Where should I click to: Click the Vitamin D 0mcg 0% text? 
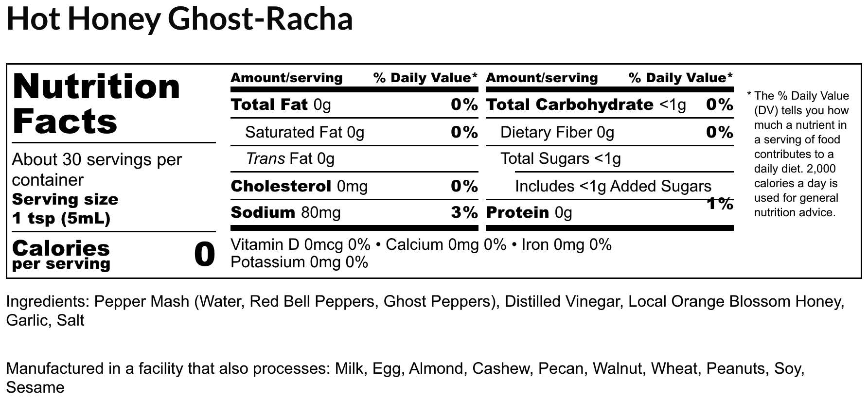(300, 244)
